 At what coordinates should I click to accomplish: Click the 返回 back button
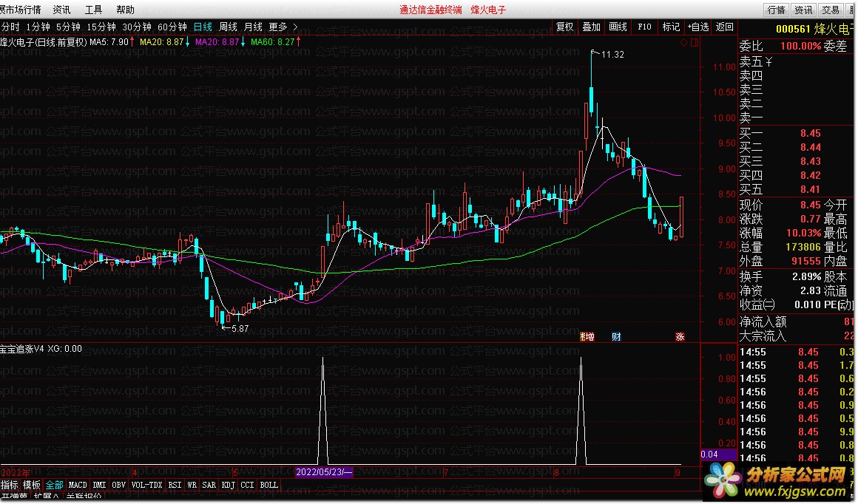tap(724, 27)
